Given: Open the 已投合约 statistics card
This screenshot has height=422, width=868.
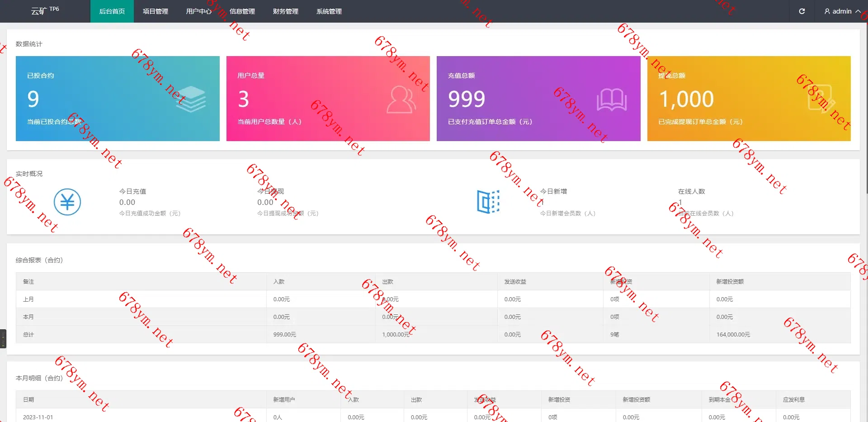Looking at the screenshot, I should point(118,99).
